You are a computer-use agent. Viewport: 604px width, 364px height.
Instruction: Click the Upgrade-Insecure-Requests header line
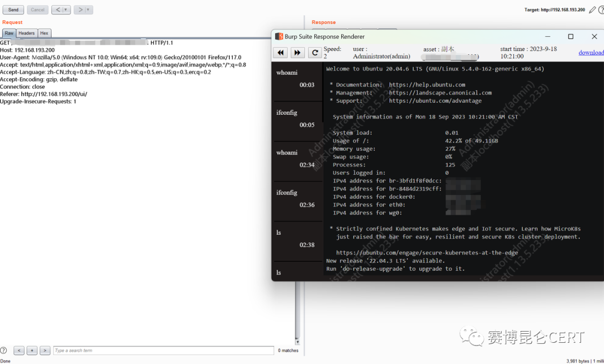point(38,101)
